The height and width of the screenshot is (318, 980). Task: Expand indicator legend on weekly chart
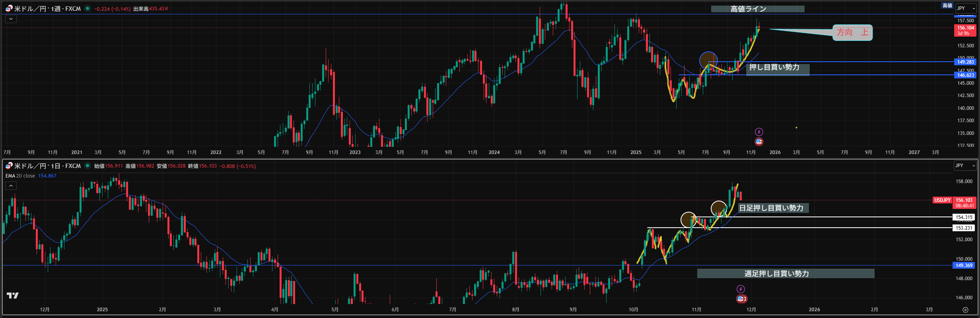pos(11,19)
